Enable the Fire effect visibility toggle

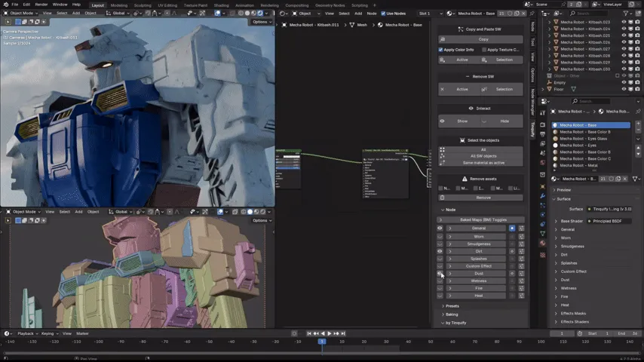440,288
